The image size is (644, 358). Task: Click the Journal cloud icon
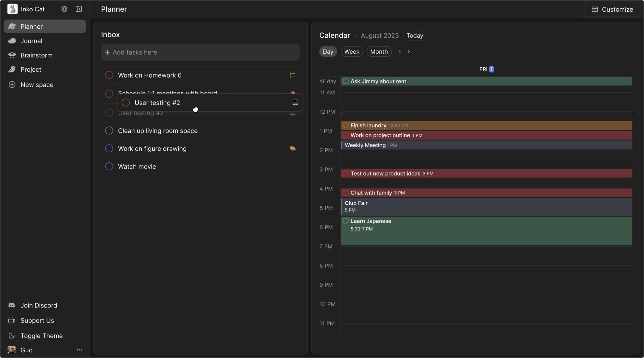[12, 41]
